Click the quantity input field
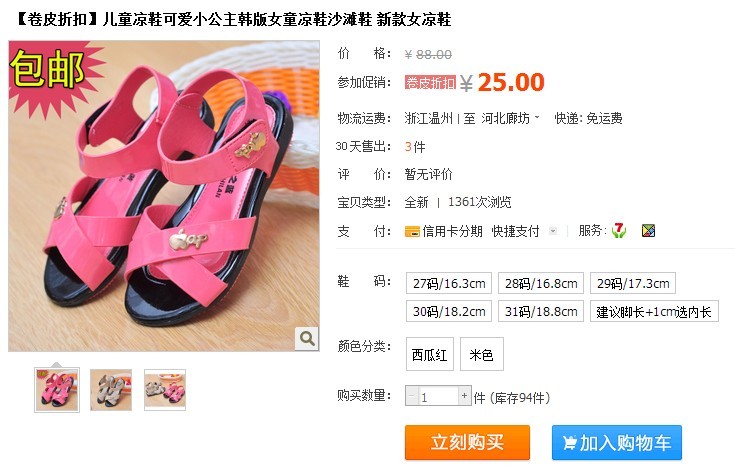 click(x=438, y=396)
